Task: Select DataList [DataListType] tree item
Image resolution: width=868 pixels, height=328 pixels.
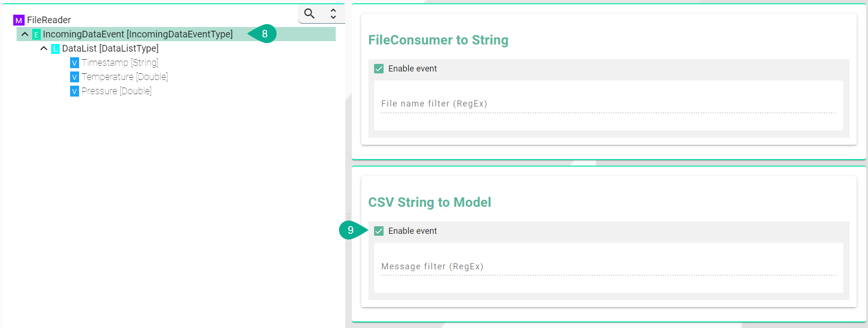Action: [110, 48]
